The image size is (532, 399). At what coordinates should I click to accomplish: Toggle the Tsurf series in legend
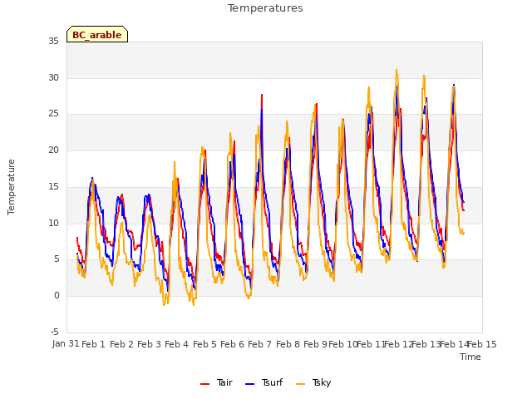[264, 382]
